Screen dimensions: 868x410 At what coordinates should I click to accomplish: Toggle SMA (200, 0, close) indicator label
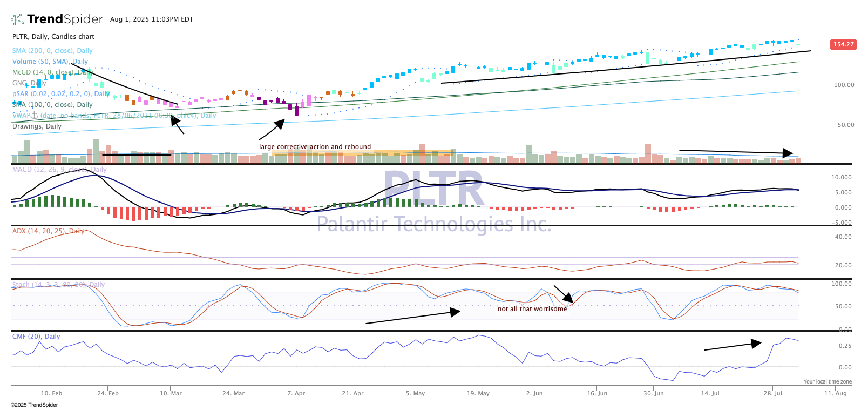[52, 51]
